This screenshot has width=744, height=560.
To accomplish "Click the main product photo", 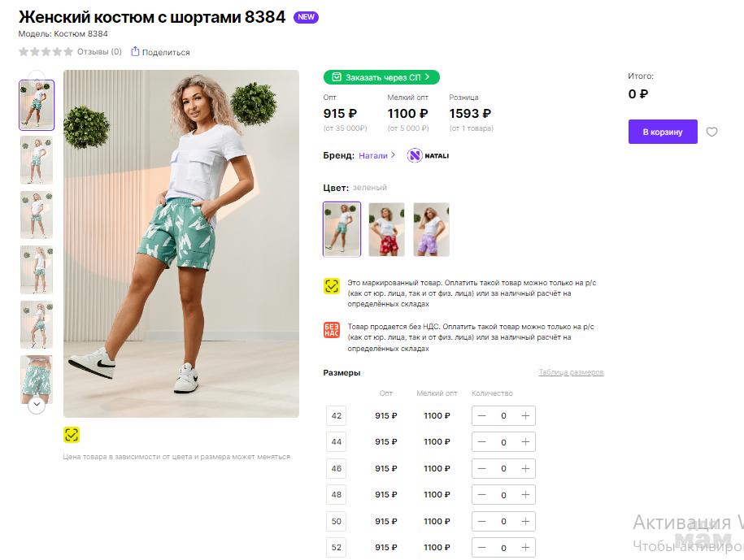I will pyautogui.click(x=181, y=244).
